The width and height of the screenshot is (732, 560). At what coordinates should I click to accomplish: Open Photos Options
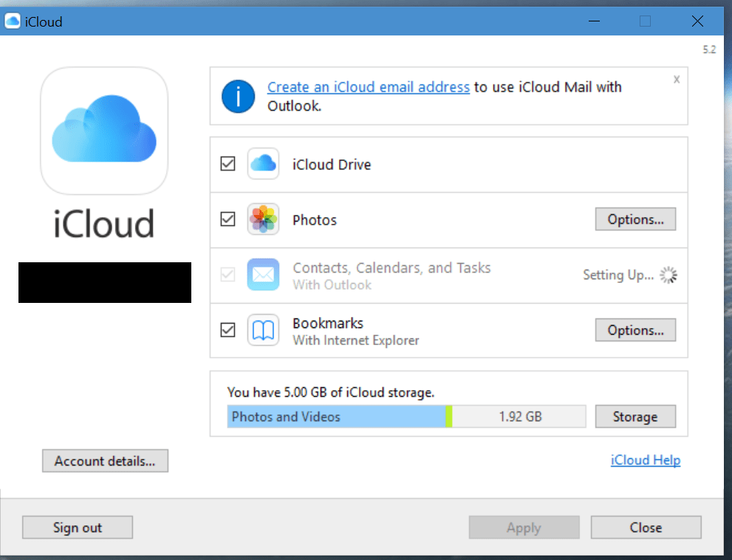pyautogui.click(x=635, y=219)
